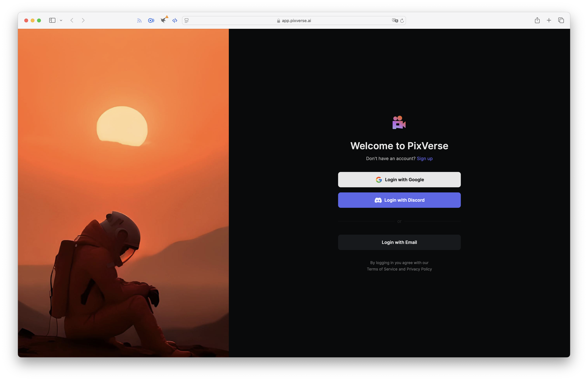Click Login with Google button
Screen dimensions: 588x381
click(x=399, y=179)
